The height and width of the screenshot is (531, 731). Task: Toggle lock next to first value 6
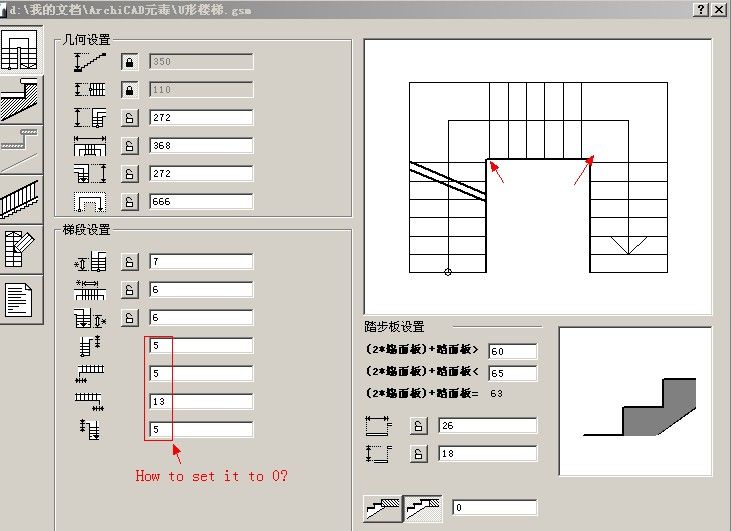pos(130,290)
